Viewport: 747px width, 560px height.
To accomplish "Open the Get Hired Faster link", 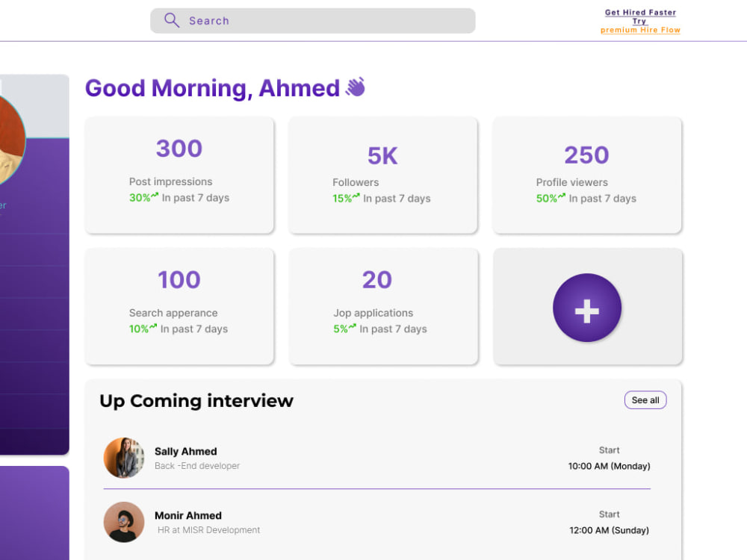I will click(640, 13).
